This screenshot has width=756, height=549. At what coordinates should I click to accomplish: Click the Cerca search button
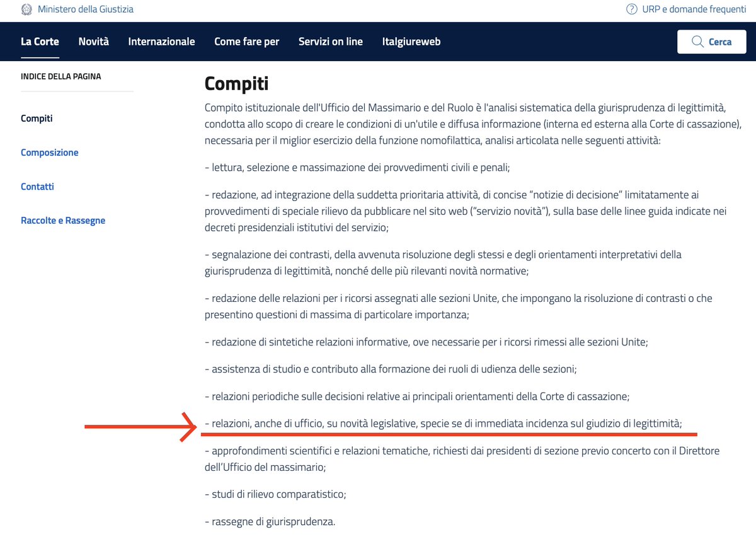711,42
